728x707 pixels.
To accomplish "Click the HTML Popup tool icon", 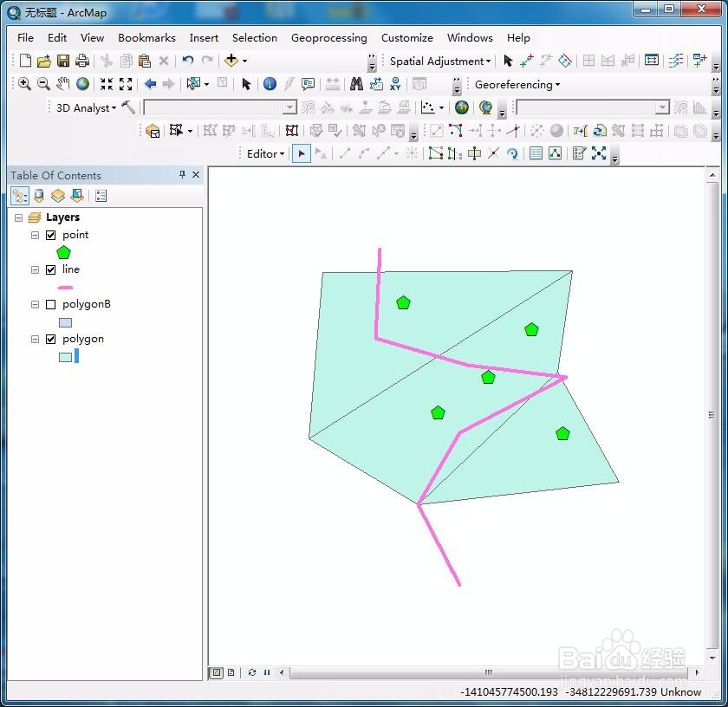I will 308,84.
